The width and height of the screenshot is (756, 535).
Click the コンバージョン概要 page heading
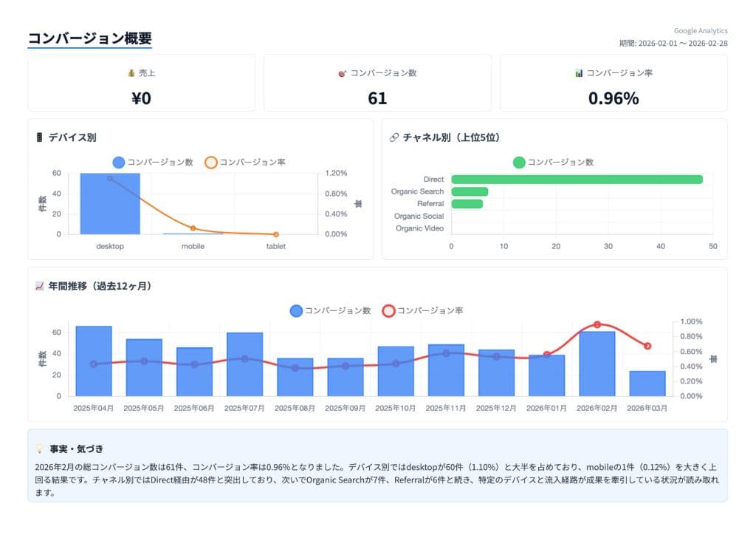89,38
